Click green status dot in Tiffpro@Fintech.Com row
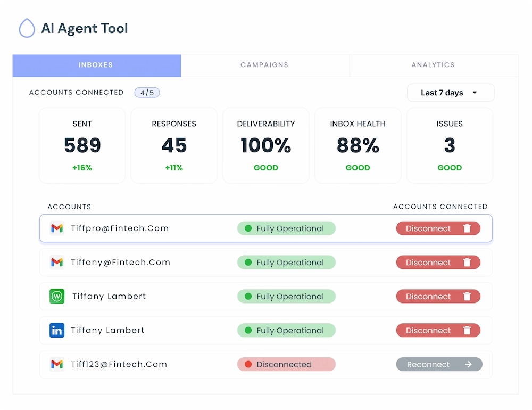Screen dimensions: 532x410 pos(248,228)
